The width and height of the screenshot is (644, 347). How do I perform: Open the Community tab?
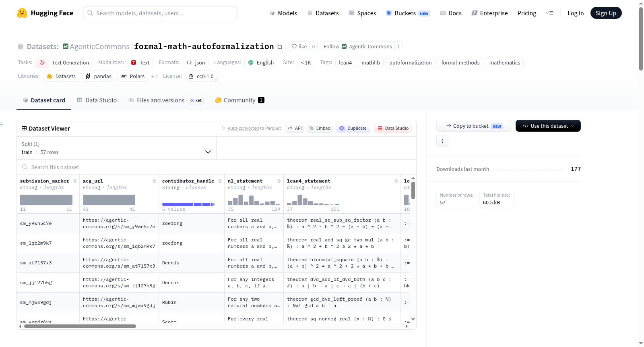[x=239, y=100]
